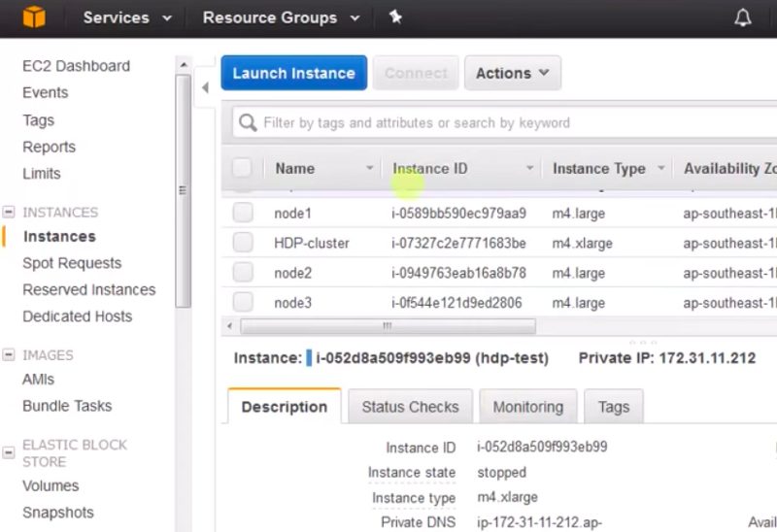The height and width of the screenshot is (532, 777).
Task: Open Instance ID column dropdown arrow
Action: [529, 168]
